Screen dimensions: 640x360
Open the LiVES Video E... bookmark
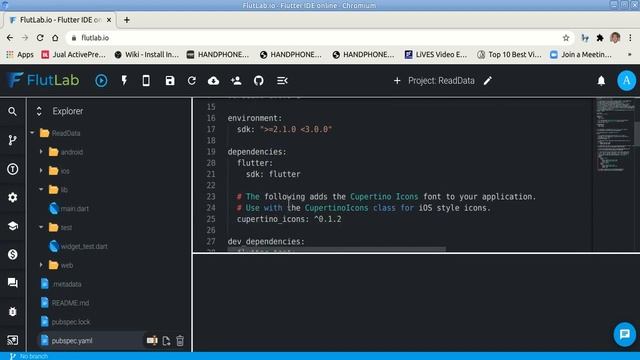tap(436, 54)
